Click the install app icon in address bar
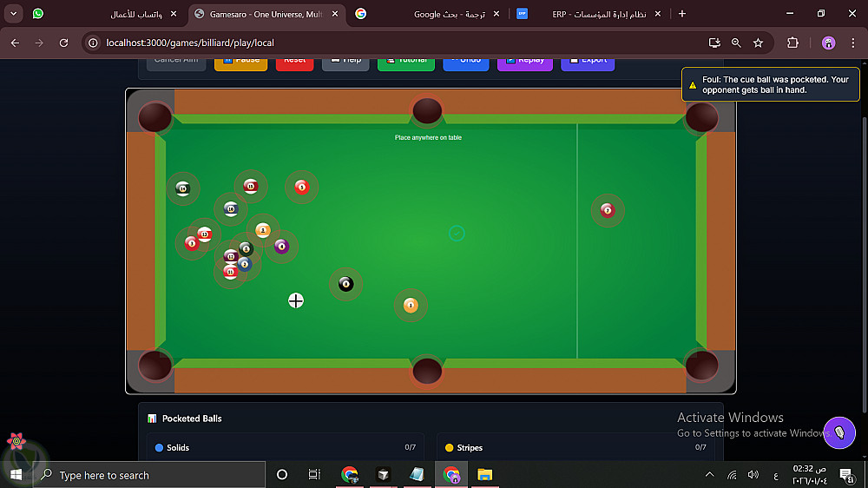The image size is (868, 488). click(x=714, y=43)
